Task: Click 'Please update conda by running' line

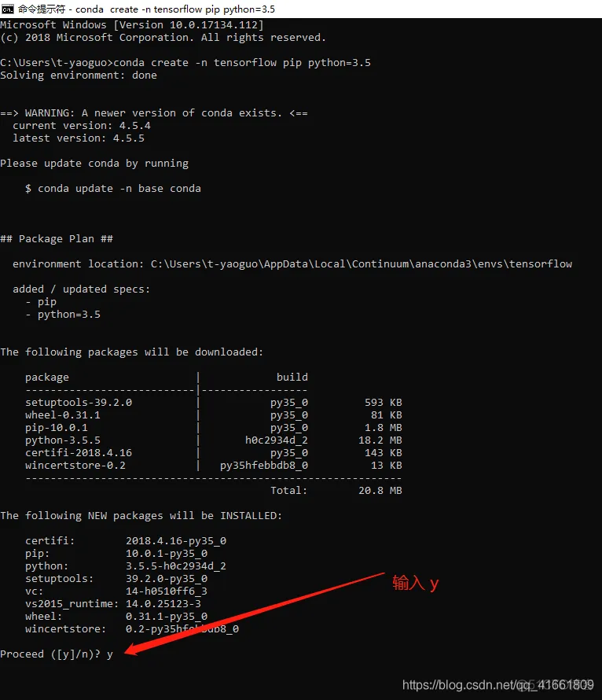Action: [x=94, y=164]
